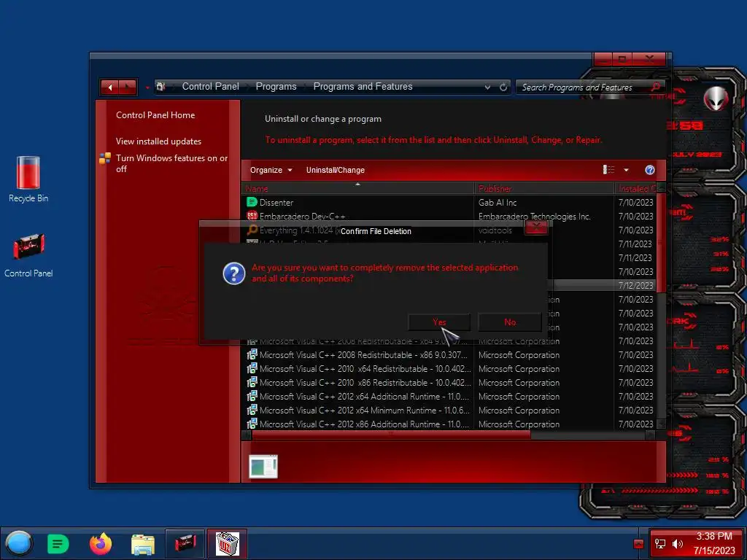Click the program thumbnail in details pane

[263, 466]
